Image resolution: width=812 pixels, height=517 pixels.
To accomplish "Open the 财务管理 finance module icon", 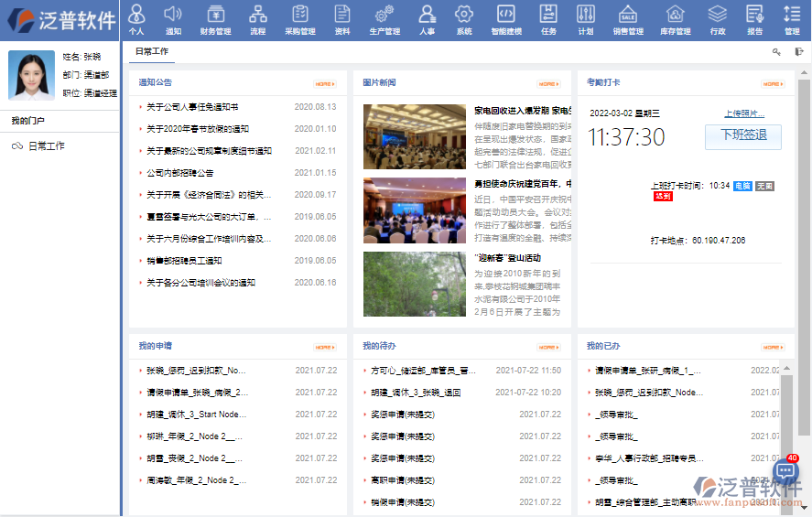I will (x=215, y=19).
